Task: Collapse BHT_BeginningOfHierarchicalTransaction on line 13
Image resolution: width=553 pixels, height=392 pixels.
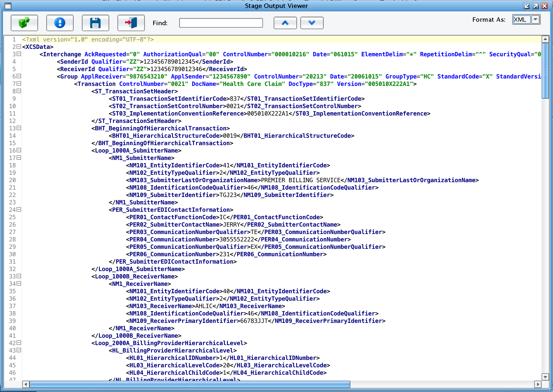Action: (x=19, y=128)
